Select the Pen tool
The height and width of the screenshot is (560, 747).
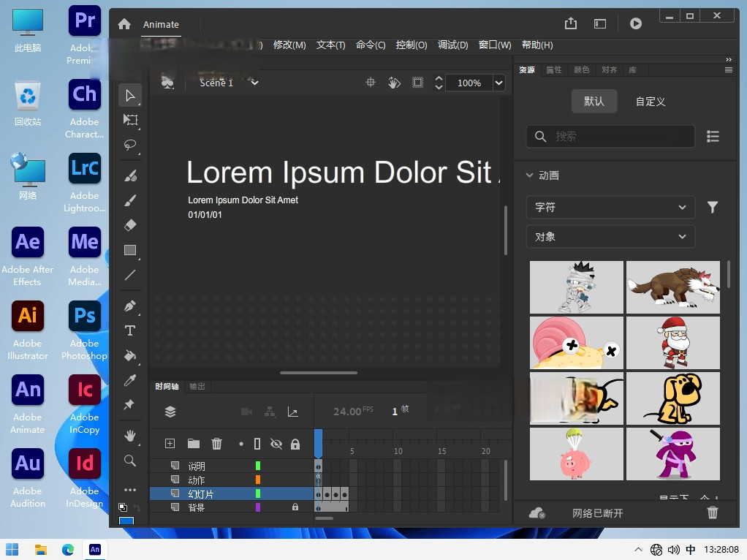(x=130, y=306)
